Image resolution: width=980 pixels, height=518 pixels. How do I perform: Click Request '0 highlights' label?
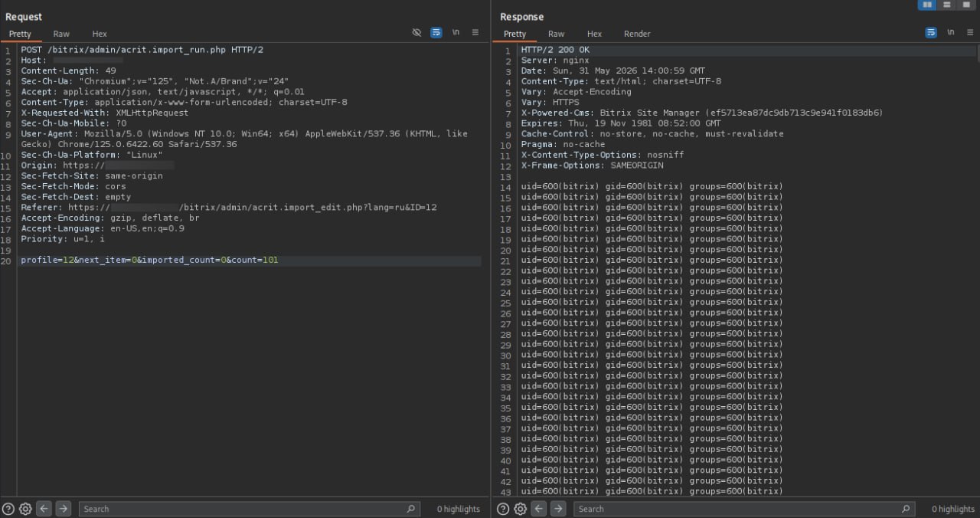[459, 509]
